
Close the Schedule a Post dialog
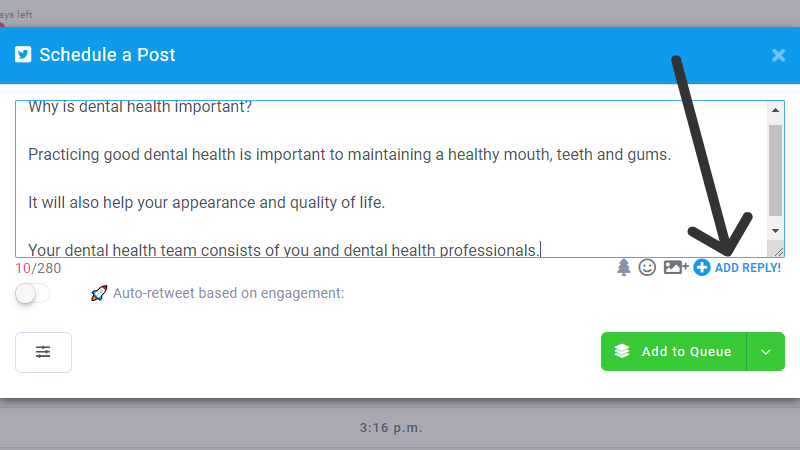[778, 55]
